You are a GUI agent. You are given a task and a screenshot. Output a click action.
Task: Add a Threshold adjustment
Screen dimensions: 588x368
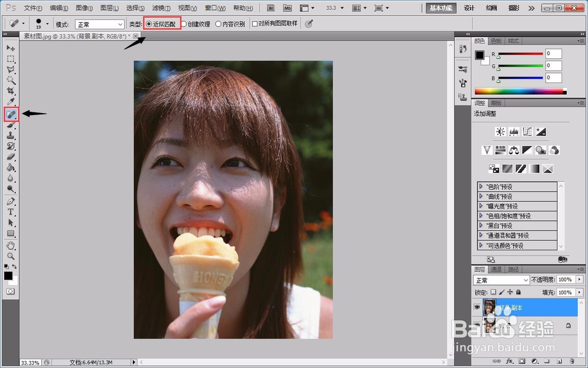pos(520,168)
